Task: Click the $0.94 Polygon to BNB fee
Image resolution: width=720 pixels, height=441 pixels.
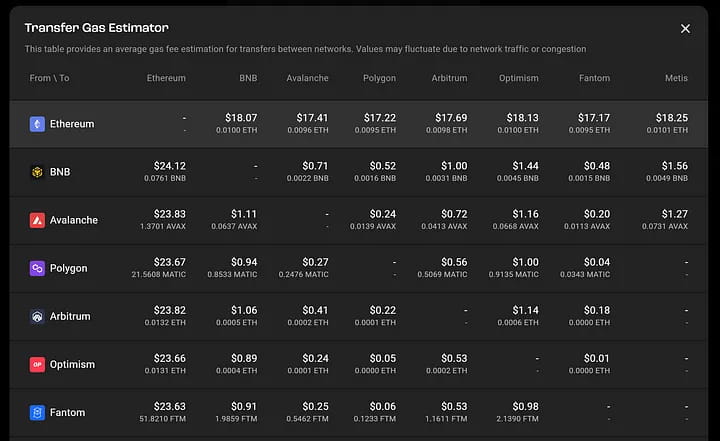Action: pos(244,262)
